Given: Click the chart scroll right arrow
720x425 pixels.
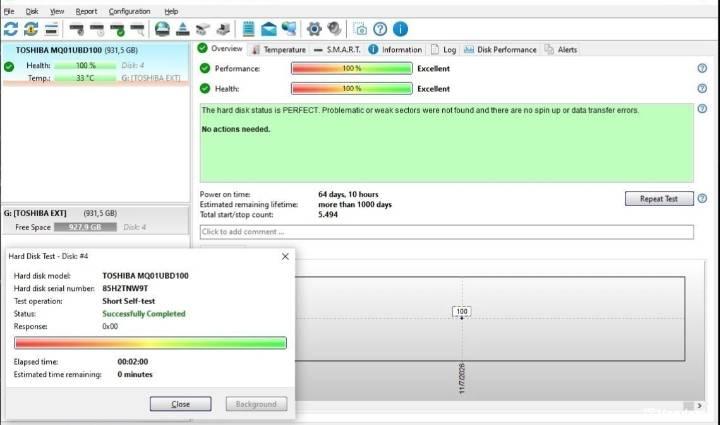Looking at the screenshot, I should pyautogui.click(x=699, y=406).
